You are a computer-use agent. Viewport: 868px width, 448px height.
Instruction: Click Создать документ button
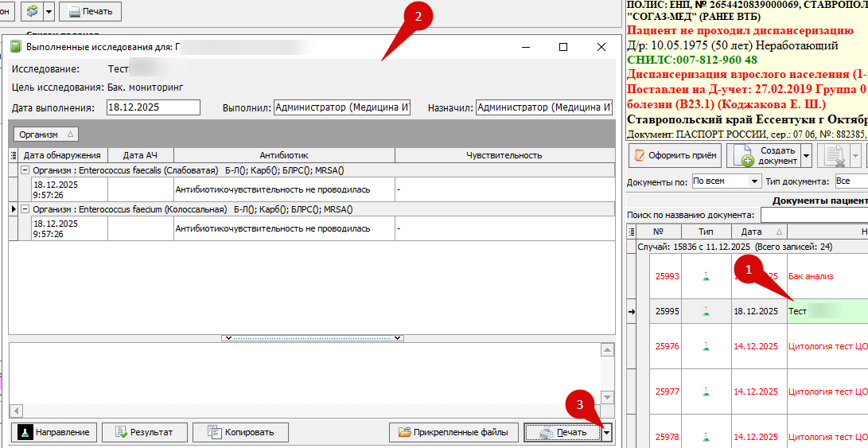click(763, 156)
